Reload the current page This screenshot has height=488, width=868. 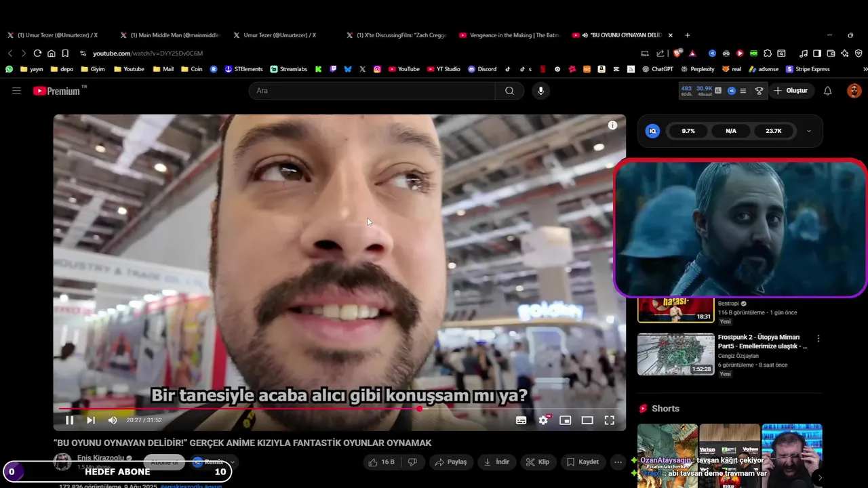[x=37, y=54]
